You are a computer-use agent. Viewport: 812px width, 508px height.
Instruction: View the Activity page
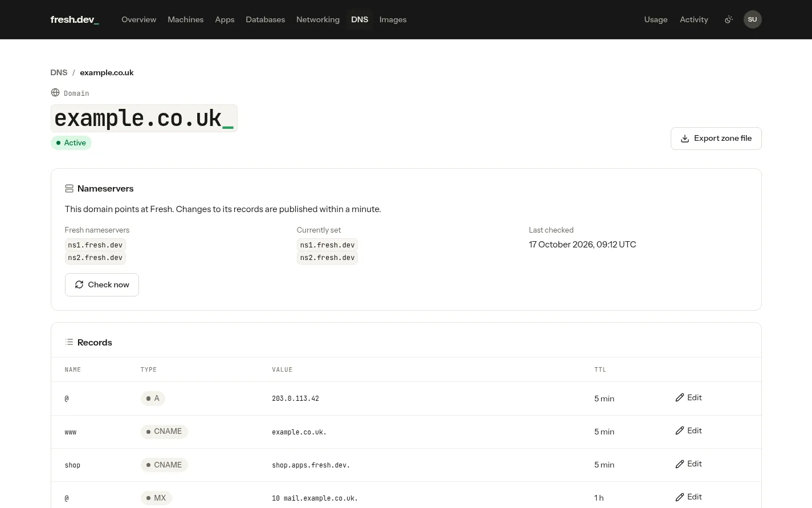tap(693, 19)
